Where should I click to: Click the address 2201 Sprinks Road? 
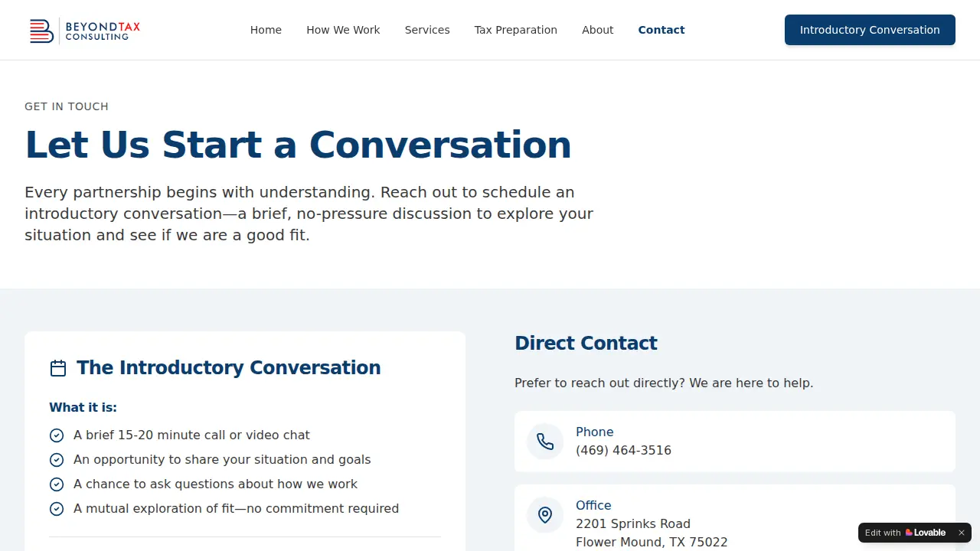coord(633,524)
